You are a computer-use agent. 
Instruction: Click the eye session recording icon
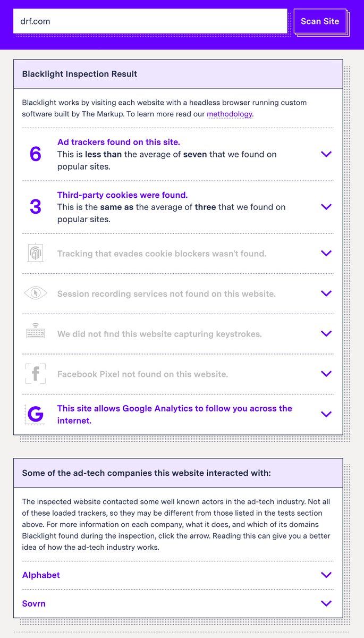pyautogui.click(x=35, y=293)
